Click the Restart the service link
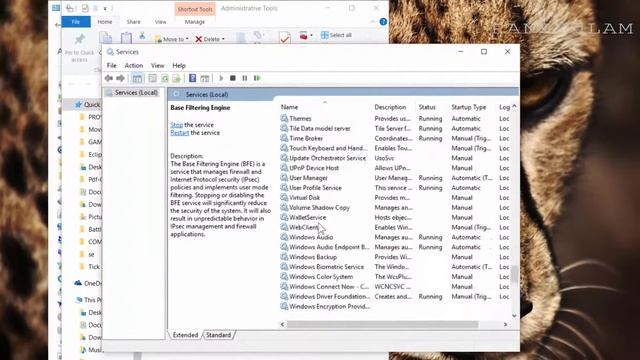This screenshot has width=640, height=360. pyautogui.click(x=180, y=133)
